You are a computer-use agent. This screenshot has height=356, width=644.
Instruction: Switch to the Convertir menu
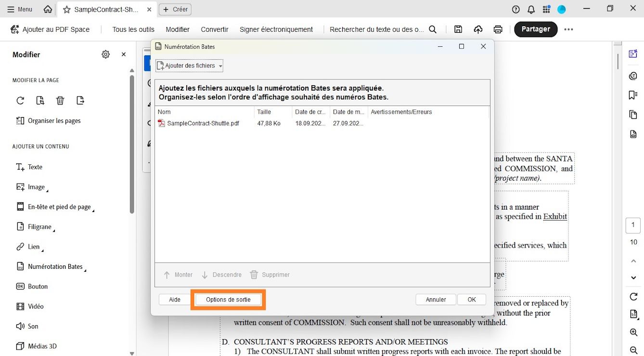214,29
